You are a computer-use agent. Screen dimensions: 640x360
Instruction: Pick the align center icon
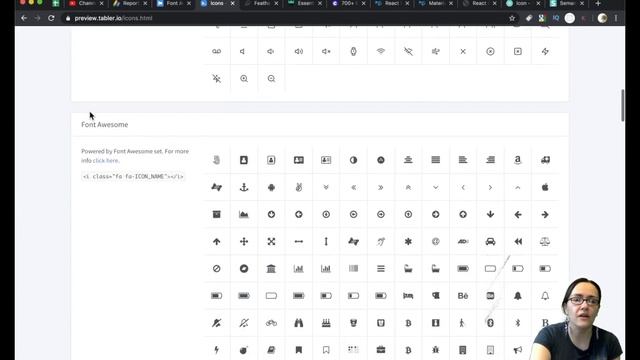[408, 160]
